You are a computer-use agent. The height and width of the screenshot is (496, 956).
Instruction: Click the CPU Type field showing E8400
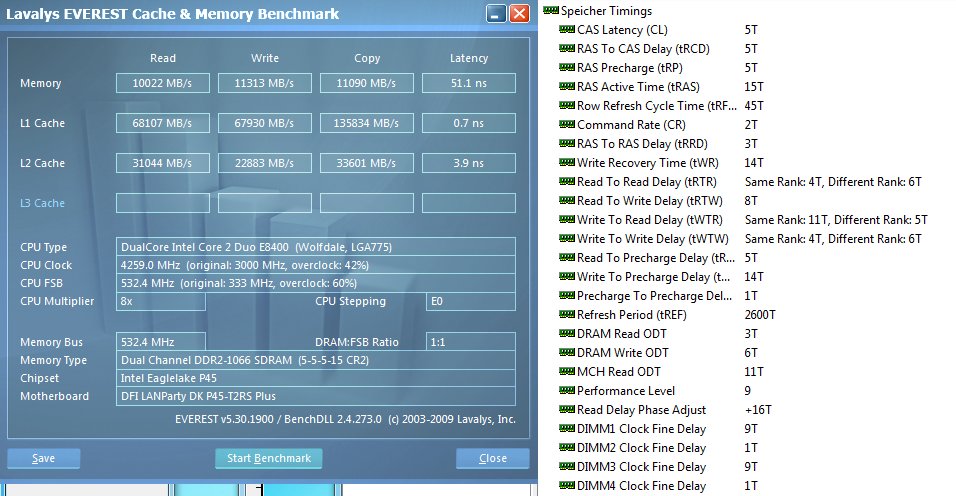[x=316, y=247]
